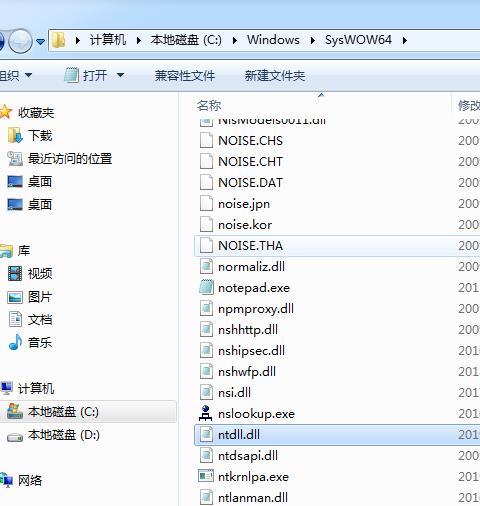480x506 pixels.
Task: Go to 本地磁盘 (C:) in address bar
Action: (186, 40)
